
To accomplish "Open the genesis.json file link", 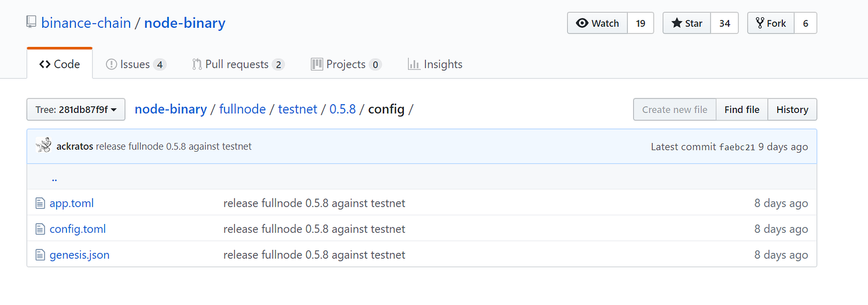I will click(x=79, y=255).
